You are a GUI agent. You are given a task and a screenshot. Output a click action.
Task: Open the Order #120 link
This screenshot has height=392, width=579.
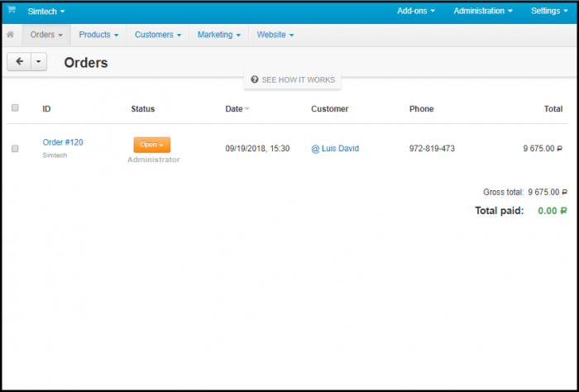(x=63, y=142)
